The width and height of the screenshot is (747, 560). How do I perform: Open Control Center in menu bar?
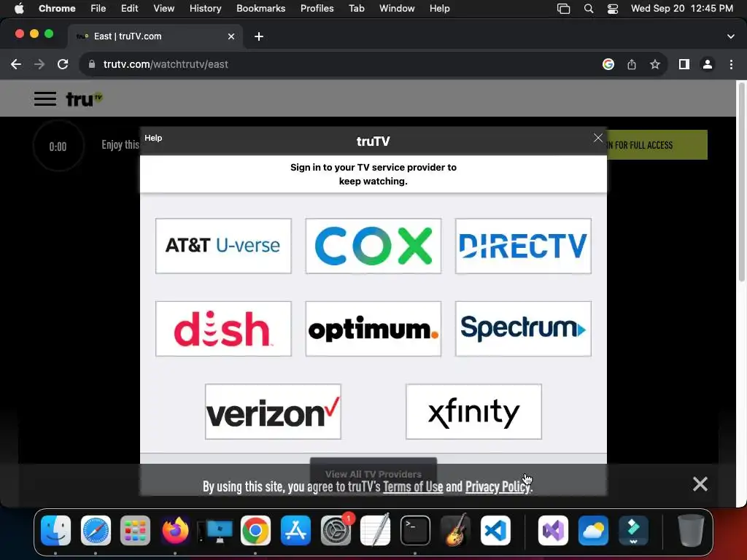(x=613, y=9)
